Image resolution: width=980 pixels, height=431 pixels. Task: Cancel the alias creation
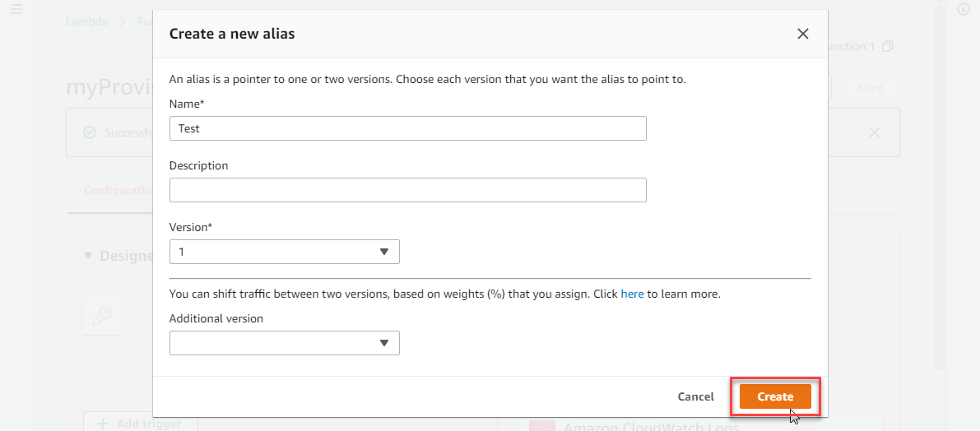pyautogui.click(x=695, y=396)
